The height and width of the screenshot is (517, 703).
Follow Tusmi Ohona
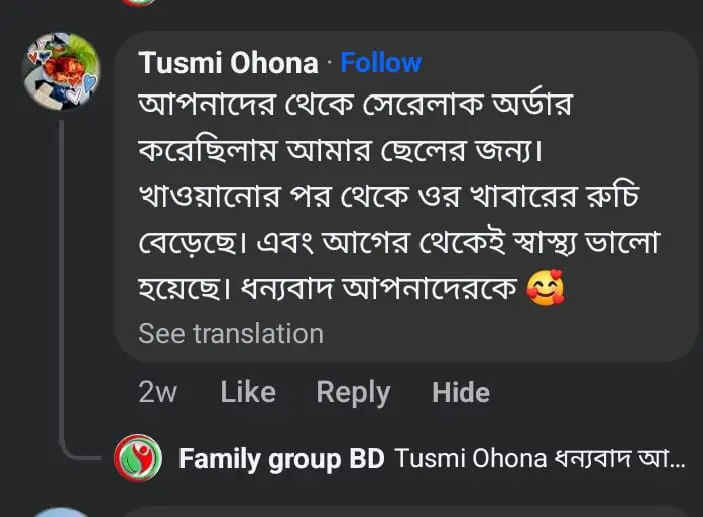[x=381, y=63]
